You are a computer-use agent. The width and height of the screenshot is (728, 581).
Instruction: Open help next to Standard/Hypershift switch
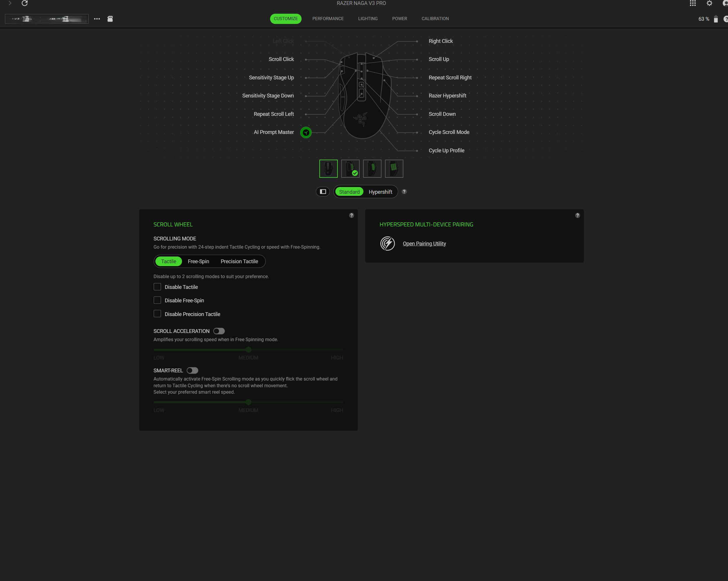[404, 192]
